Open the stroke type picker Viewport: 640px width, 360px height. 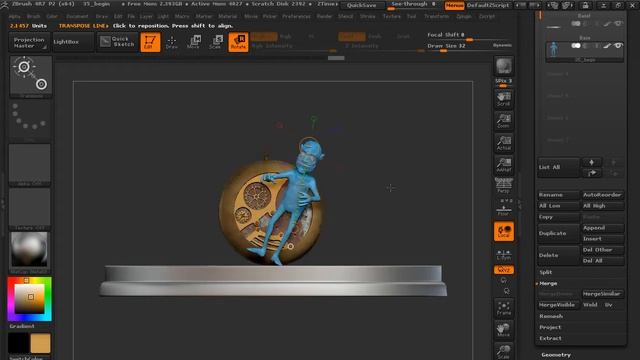(x=30, y=120)
